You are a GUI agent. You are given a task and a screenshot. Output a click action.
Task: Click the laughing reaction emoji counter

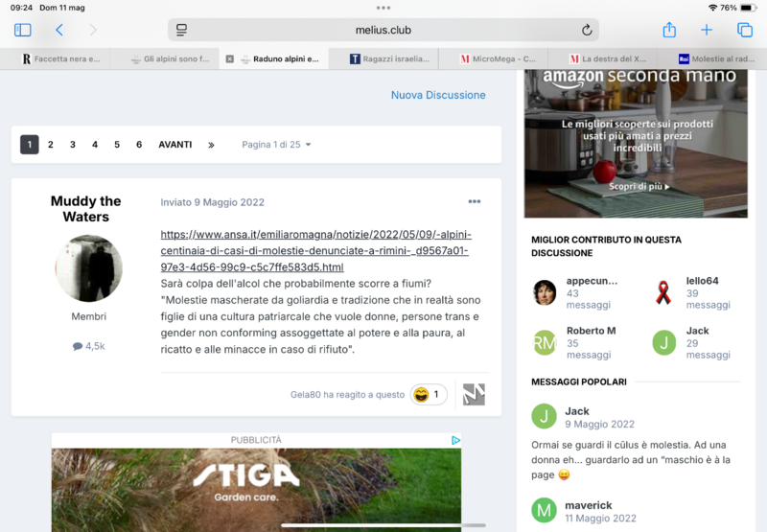[429, 394]
